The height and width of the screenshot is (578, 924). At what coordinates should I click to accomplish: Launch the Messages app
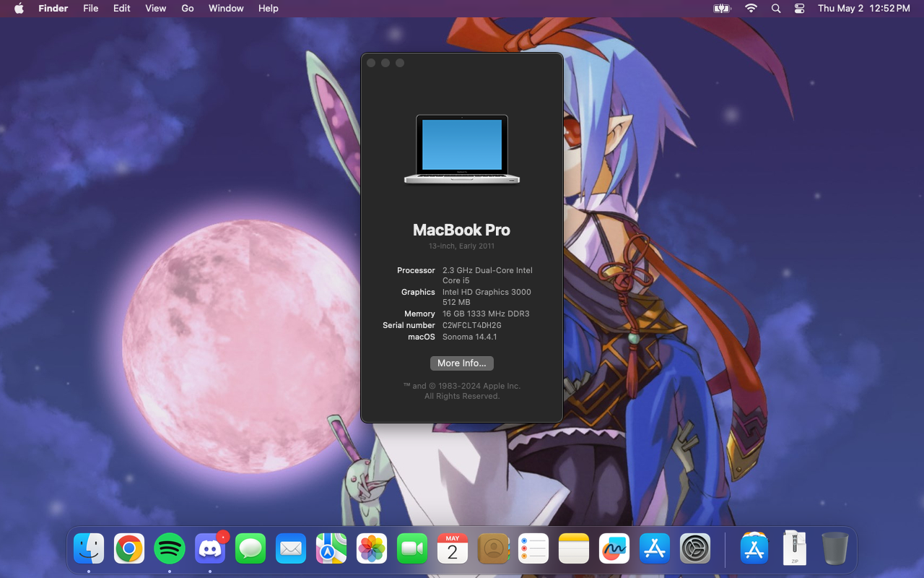coord(250,549)
